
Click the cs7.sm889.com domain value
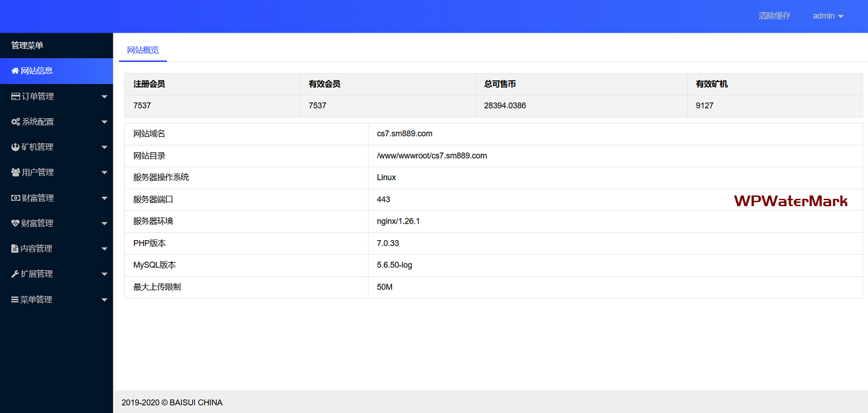(405, 134)
